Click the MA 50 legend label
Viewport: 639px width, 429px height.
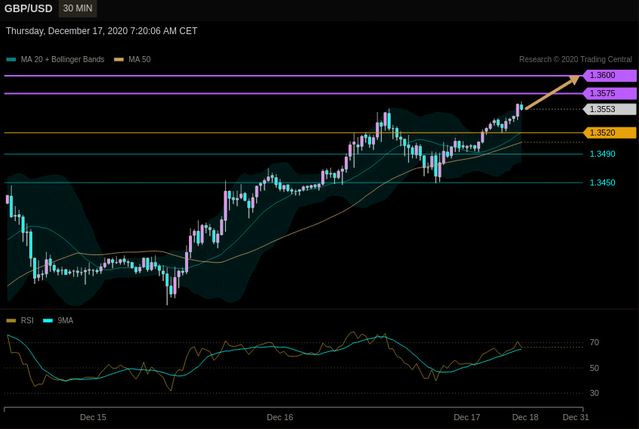[x=139, y=59]
